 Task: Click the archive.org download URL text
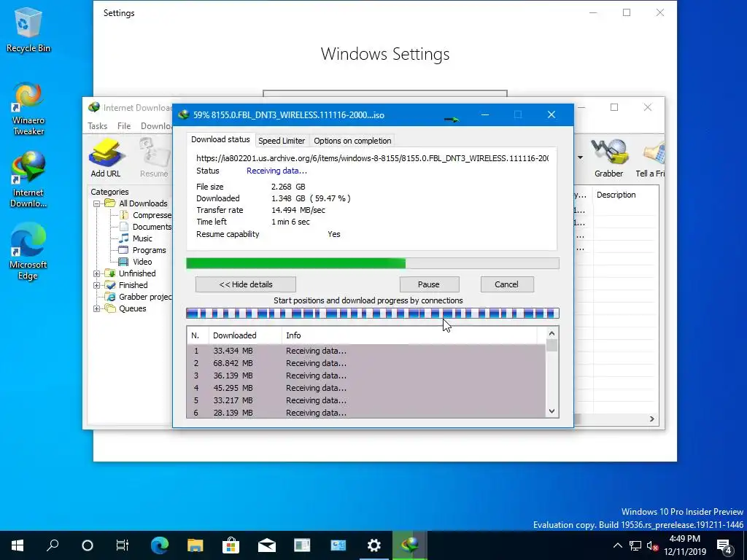click(x=372, y=158)
